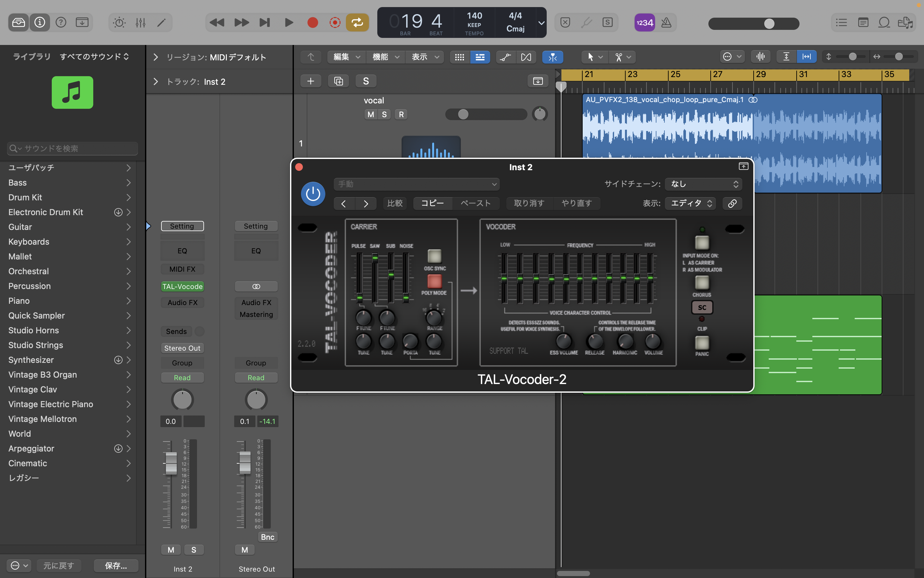This screenshot has height=578, width=924.
Task: Open the List Editors icon
Action: (841, 22)
